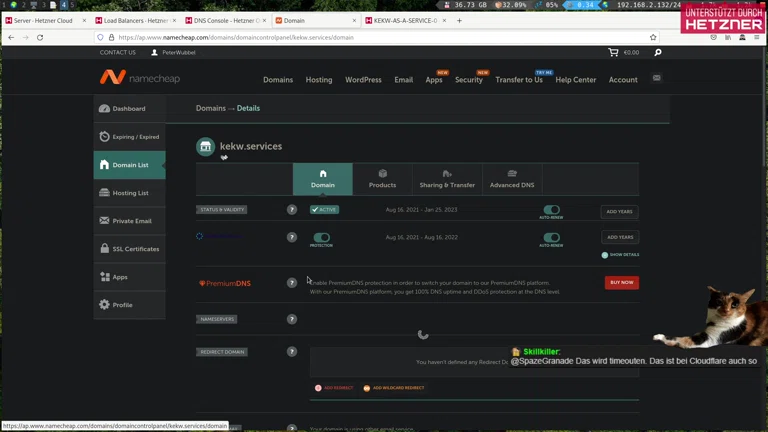768x432 pixels.
Task: Toggle the domain protection switch
Action: tap(322, 238)
